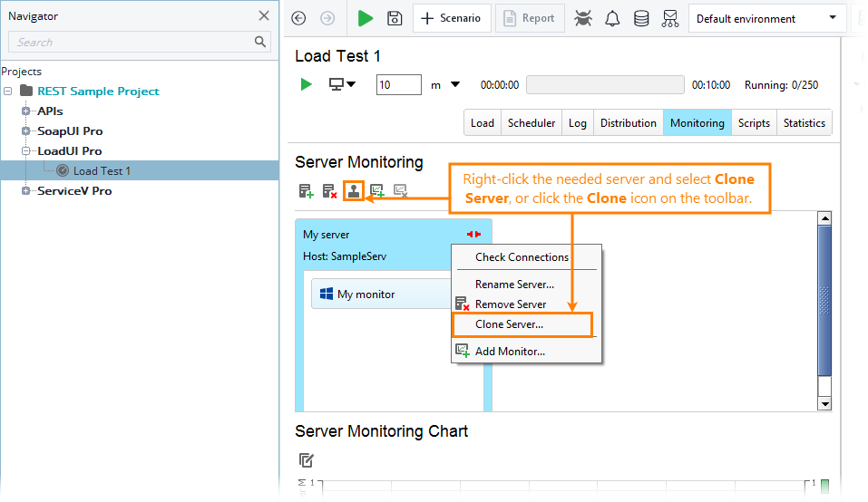Click the search magnifier icon in Navigator
868x502 pixels.
pyautogui.click(x=260, y=42)
